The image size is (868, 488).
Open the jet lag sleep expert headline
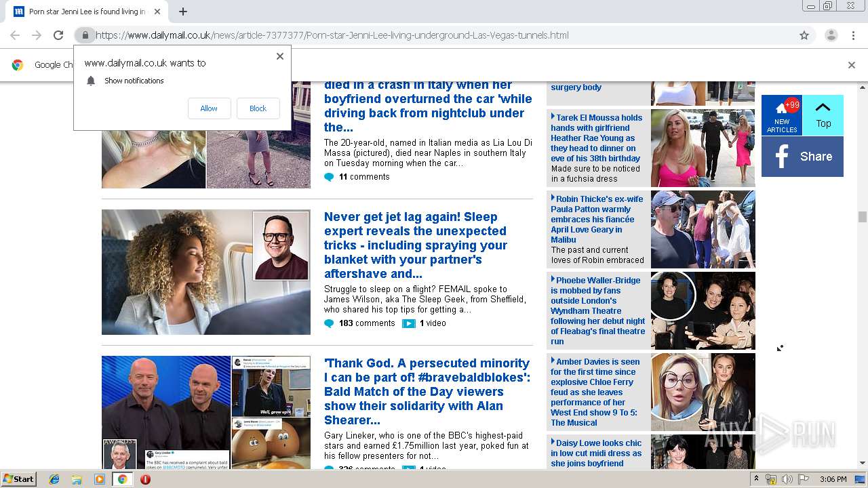416,245
